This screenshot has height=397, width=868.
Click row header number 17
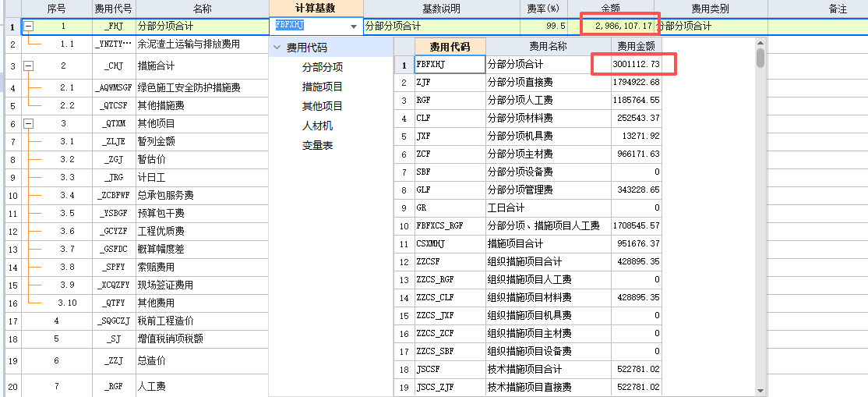[x=12, y=321]
